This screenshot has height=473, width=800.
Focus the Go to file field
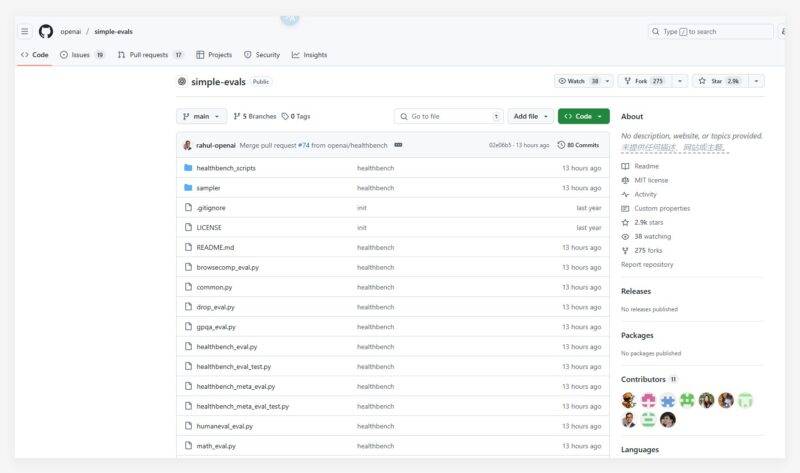[x=448, y=116]
